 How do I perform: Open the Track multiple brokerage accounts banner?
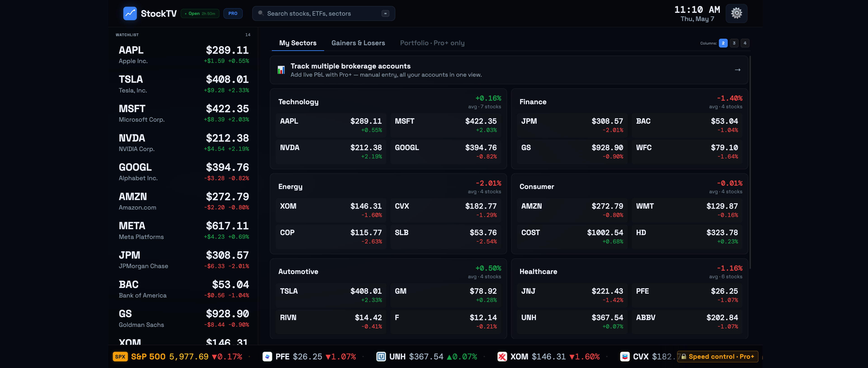coord(509,70)
